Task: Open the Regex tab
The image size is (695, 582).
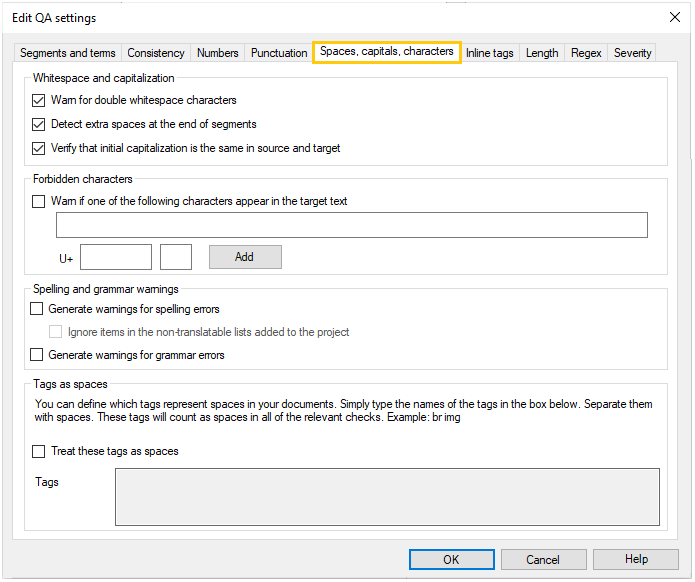Action: (586, 53)
